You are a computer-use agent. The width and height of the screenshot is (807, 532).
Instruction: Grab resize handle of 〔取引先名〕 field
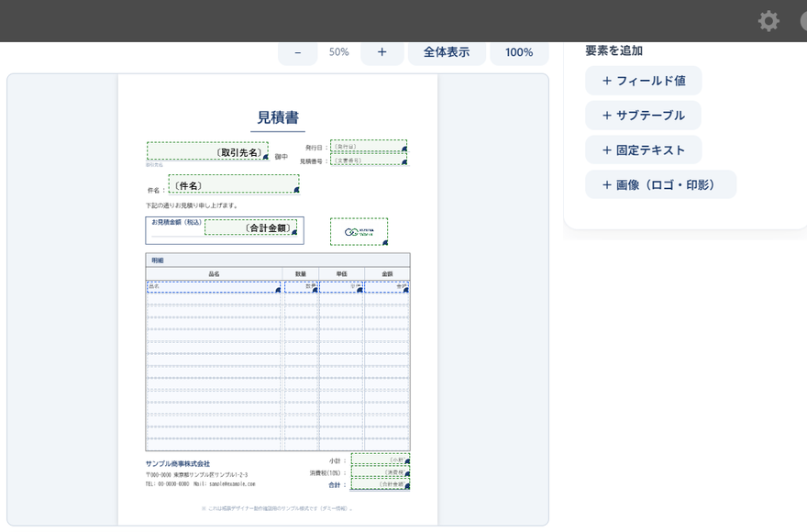pyautogui.click(x=266, y=157)
